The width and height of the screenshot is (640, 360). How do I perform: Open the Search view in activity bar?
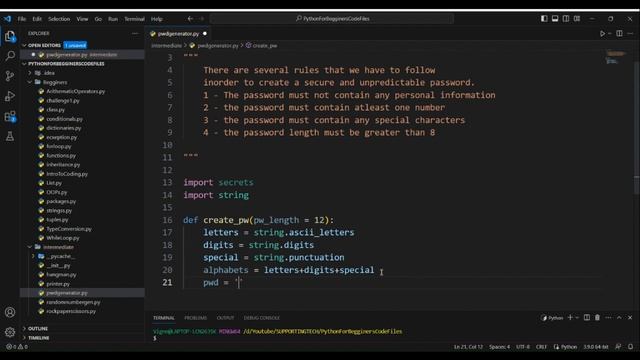click(10, 56)
